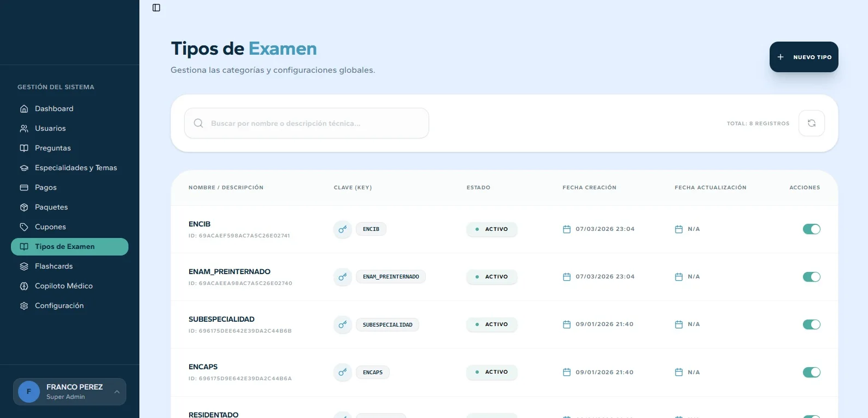Image resolution: width=868 pixels, height=418 pixels.
Task: Select the Tipos de Examen menu item
Action: [x=69, y=247]
